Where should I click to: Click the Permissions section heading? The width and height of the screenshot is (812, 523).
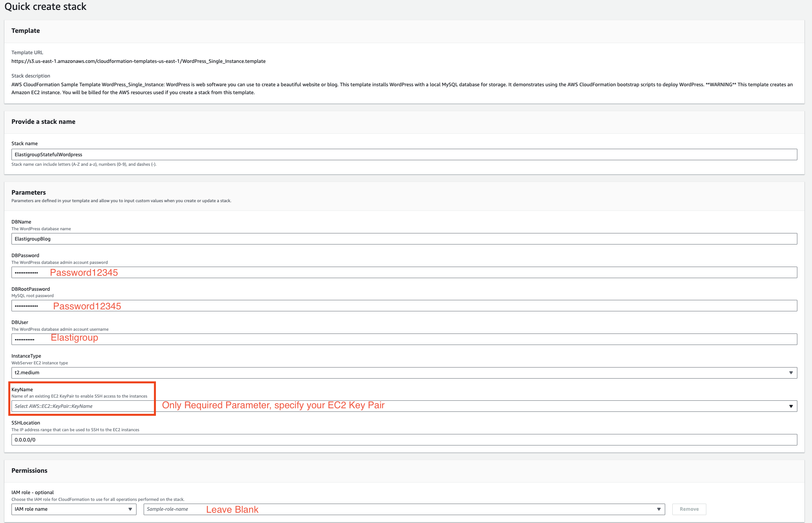[x=29, y=471]
